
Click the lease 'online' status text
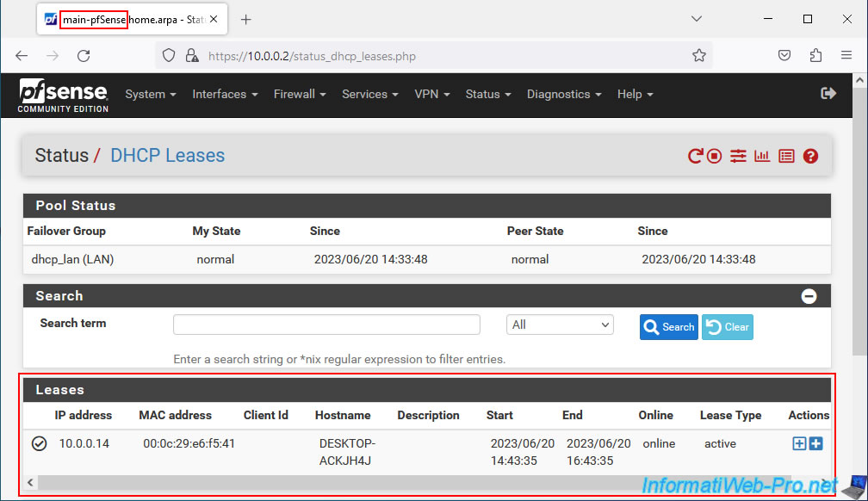pyautogui.click(x=659, y=444)
